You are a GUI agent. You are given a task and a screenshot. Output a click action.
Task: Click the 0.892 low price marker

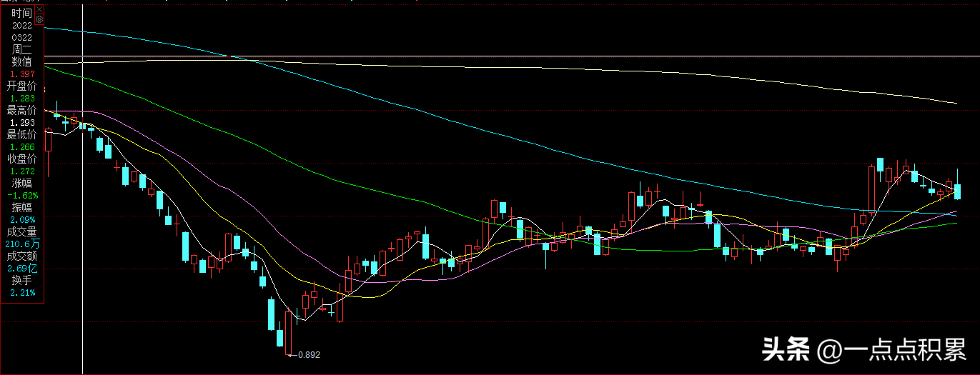tap(309, 354)
